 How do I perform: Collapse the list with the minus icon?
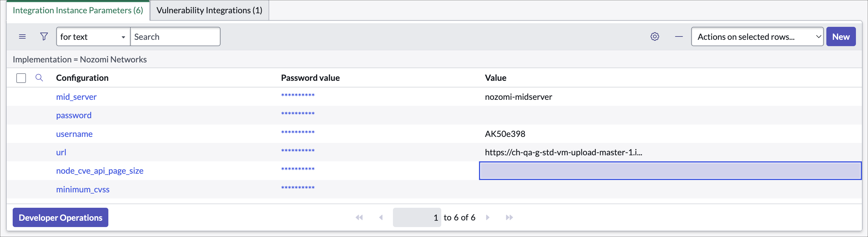point(679,36)
